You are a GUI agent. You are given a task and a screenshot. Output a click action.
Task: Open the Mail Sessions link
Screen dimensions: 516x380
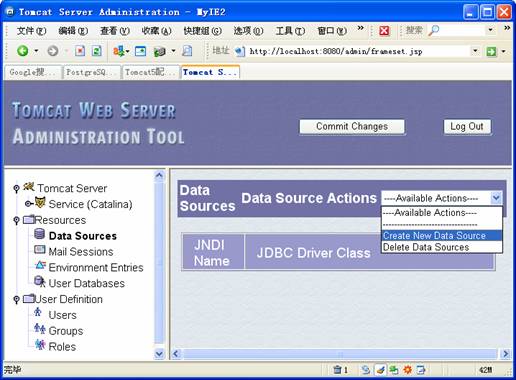pos(81,252)
